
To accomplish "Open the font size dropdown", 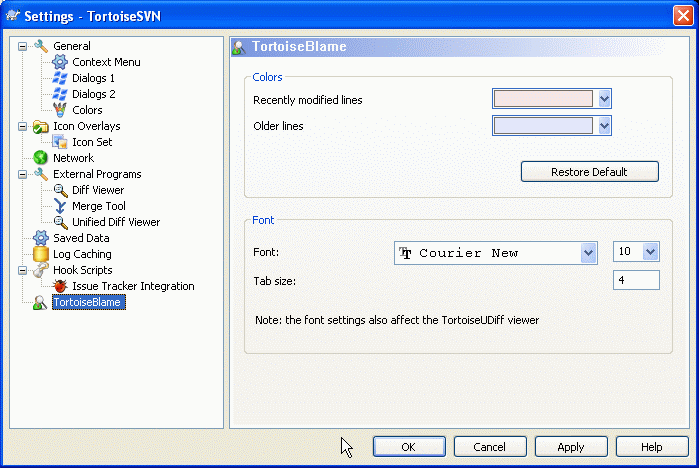I will 651,252.
